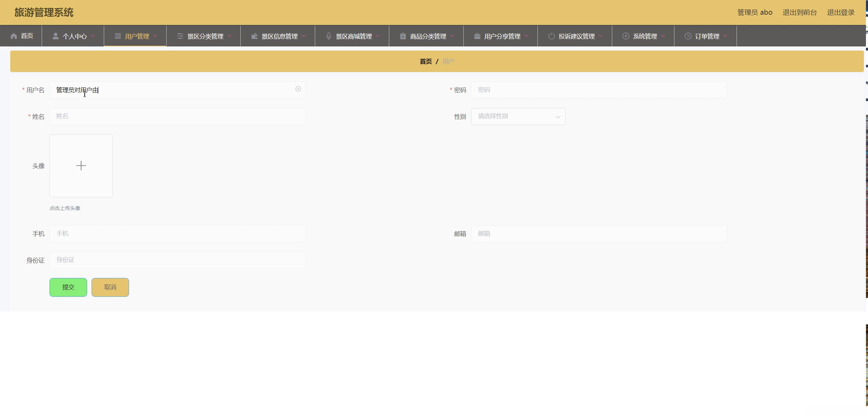Click the home icon in navigation bar

click(14, 36)
